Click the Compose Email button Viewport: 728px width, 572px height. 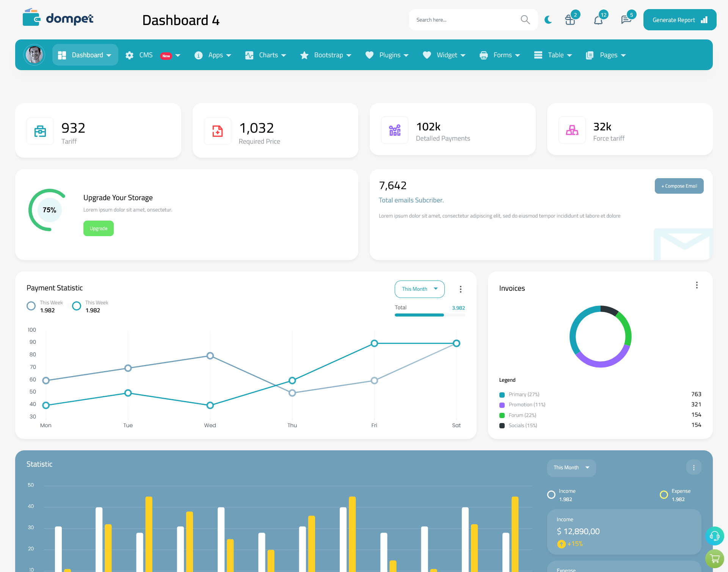point(678,185)
